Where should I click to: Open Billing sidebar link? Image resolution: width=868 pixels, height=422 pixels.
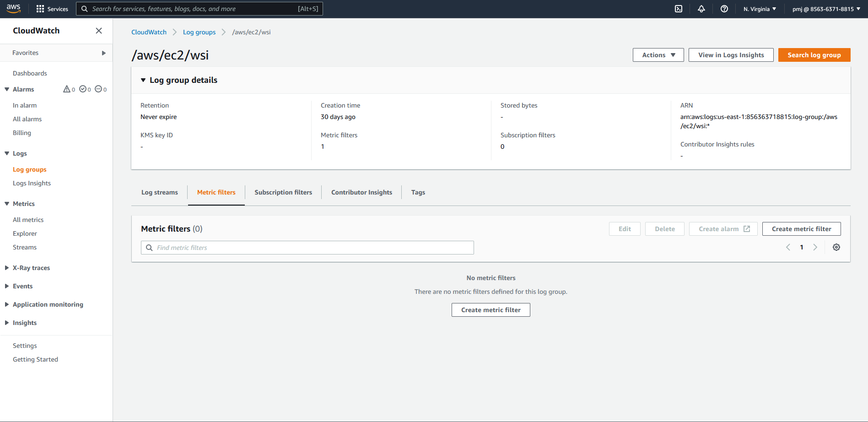coord(22,133)
